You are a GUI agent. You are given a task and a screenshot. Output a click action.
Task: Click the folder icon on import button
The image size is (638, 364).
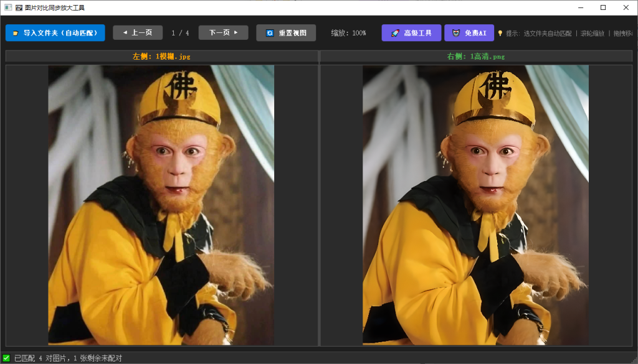click(x=16, y=34)
